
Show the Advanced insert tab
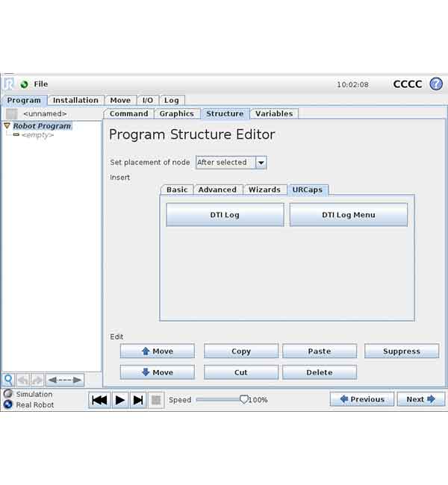click(x=217, y=190)
